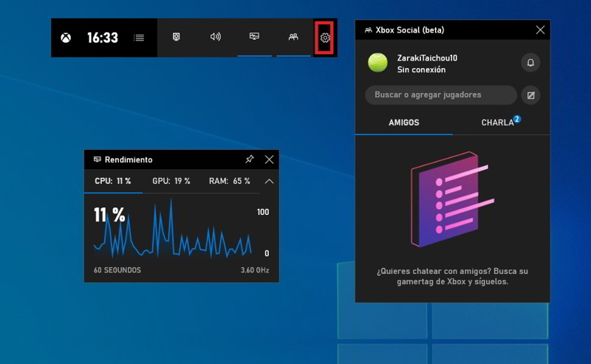Close the Rendimiento widget

point(269,159)
